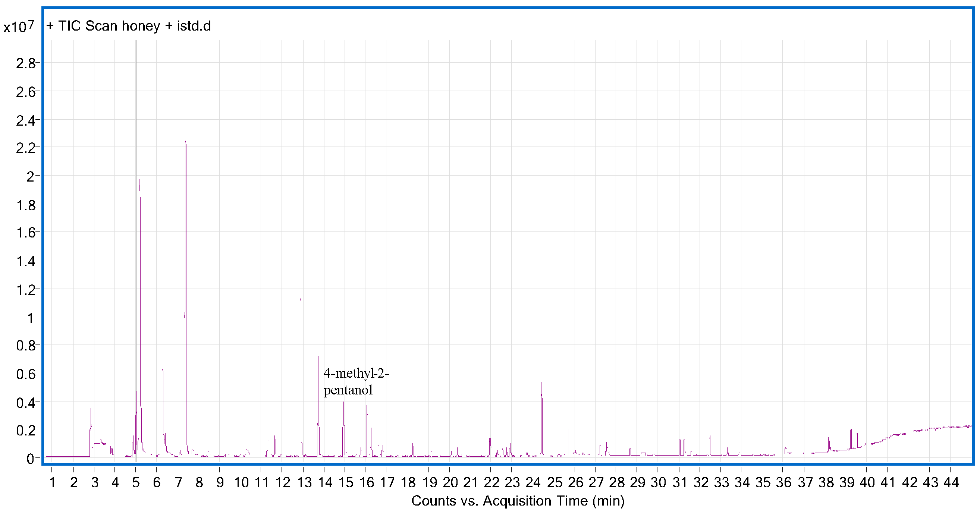Select the TIC Scan honey + istd.d title
This screenshot has width=980, height=513.
pos(129,26)
